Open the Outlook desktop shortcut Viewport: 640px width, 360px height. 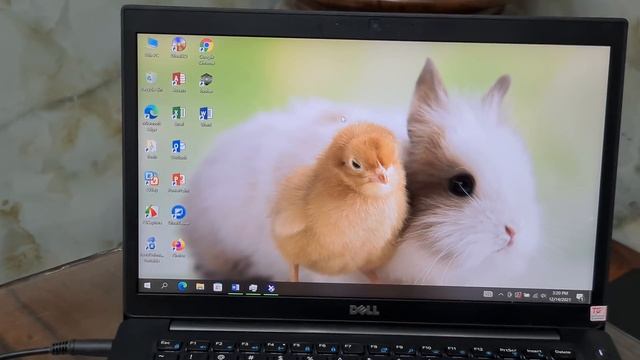click(179, 149)
